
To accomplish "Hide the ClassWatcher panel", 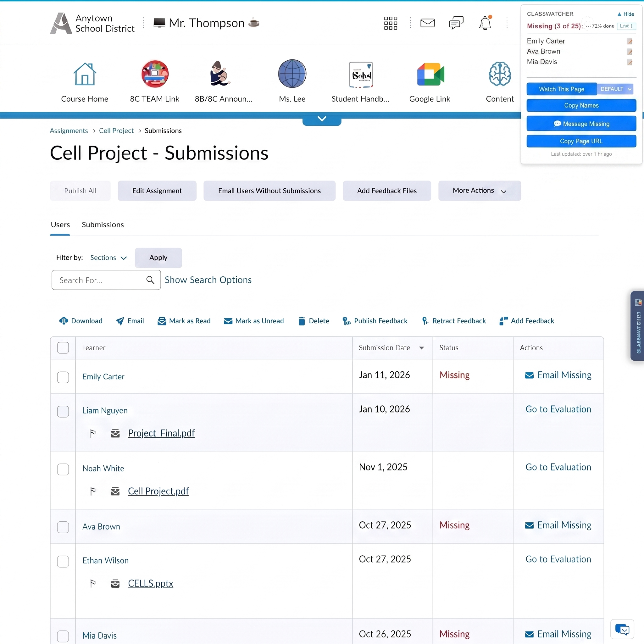I will (625, 14).
